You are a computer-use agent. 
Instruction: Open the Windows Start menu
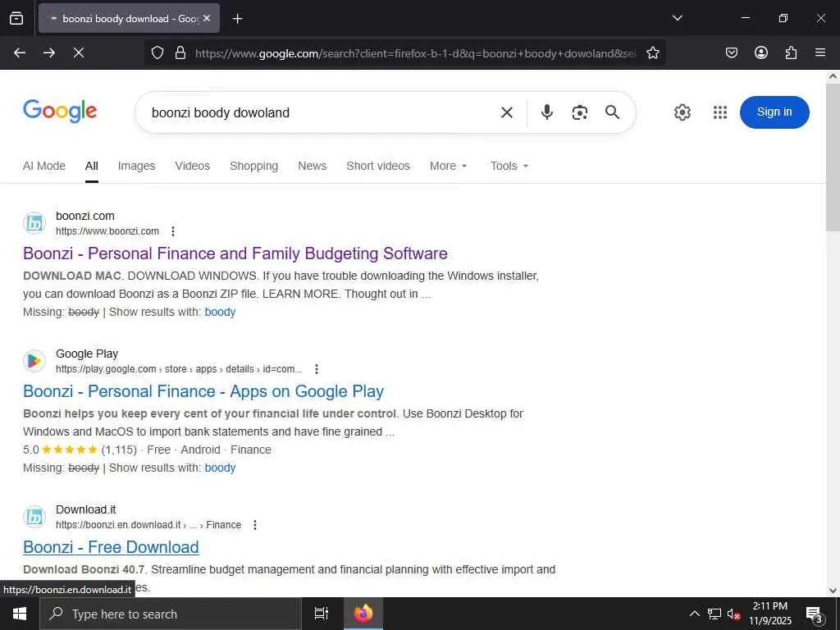click(20, 614)
